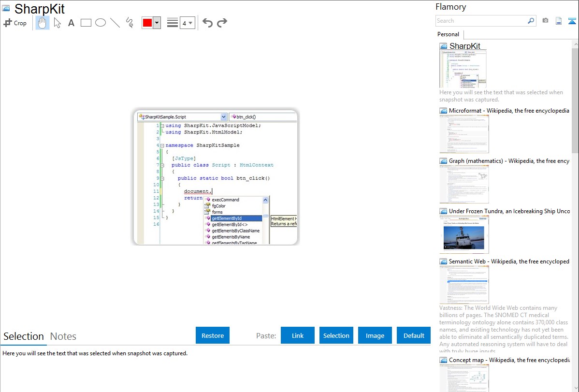Open the Personal tab

pyautogui.click(x=448, y=34)
